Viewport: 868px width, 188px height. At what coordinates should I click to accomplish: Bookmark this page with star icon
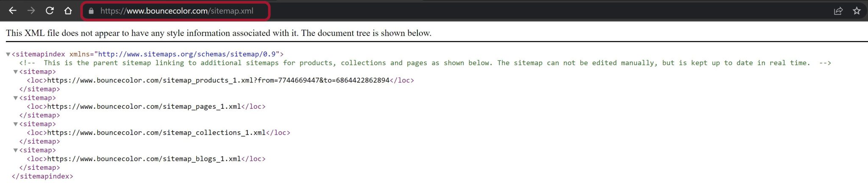(x=857, y=11)
